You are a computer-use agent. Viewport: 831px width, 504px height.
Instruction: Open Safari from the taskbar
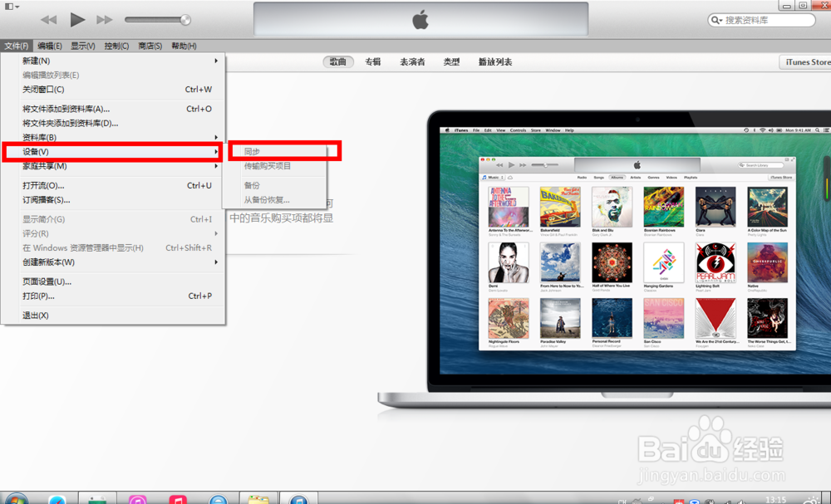click(57, 500)
